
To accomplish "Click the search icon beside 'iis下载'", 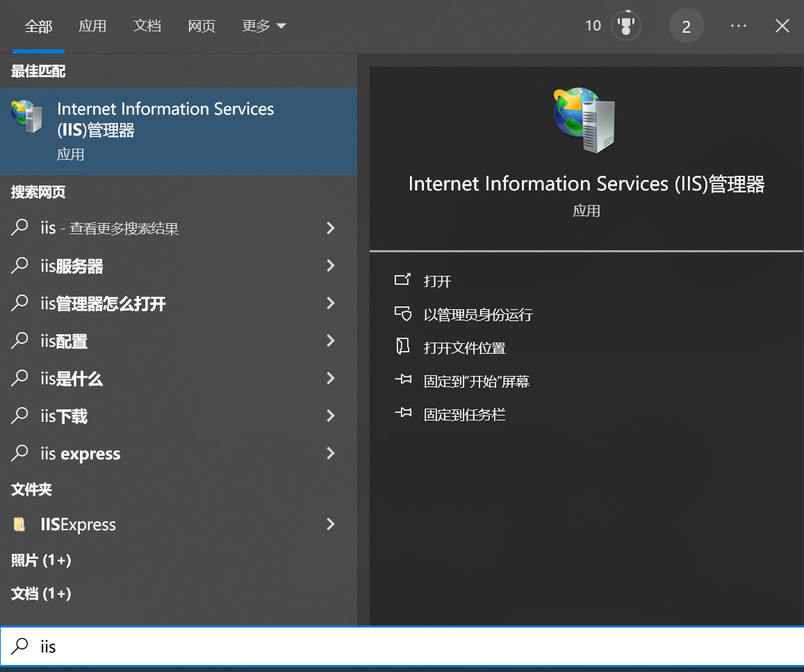I will pyautogui.click(x=19, y=416).
